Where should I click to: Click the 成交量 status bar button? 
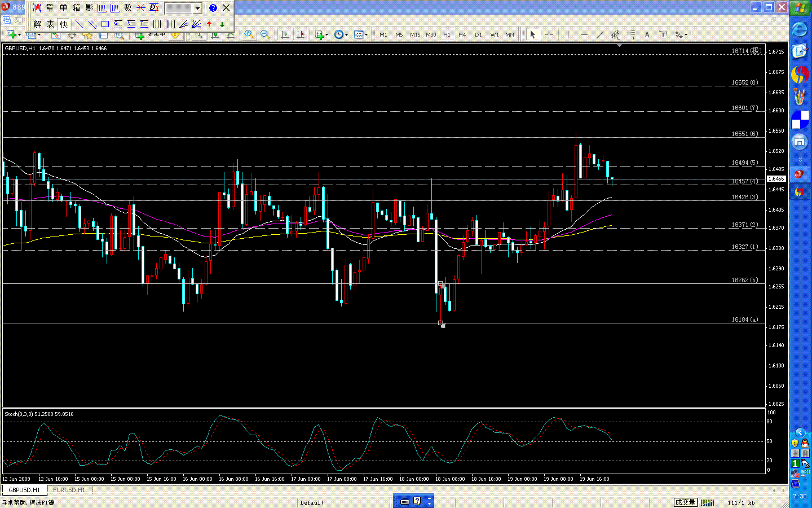[x=685, y=502]
